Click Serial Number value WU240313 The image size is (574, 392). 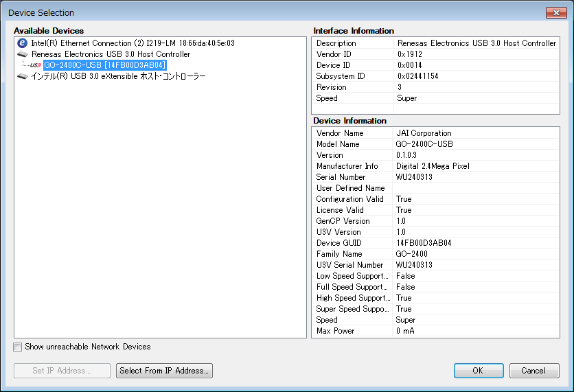(x=414, y=177)
